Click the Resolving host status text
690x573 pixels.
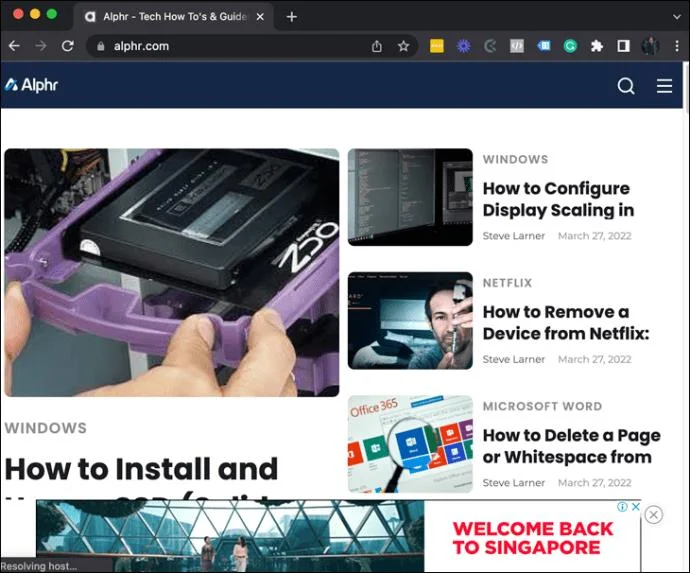tap(39, 566)
